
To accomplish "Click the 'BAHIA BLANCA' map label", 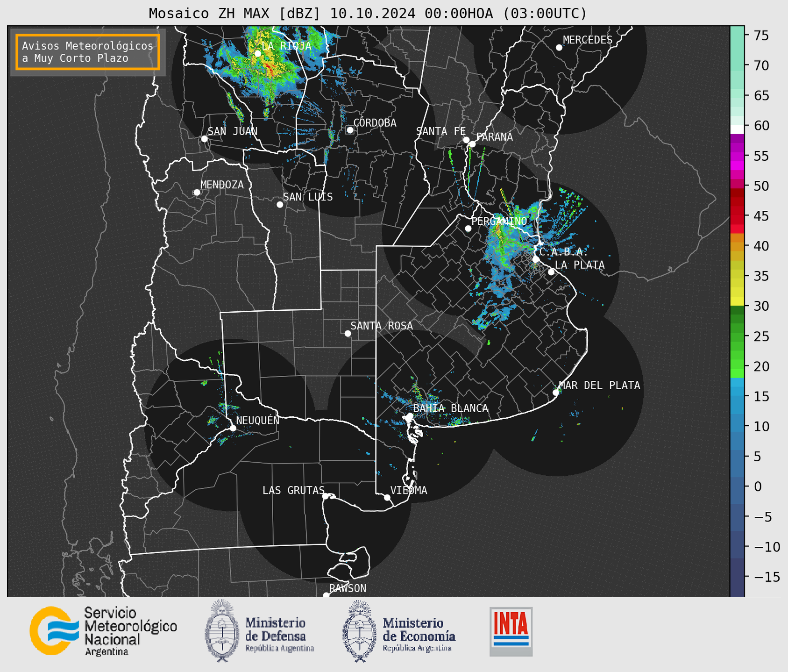I will [x=451, y=408].
